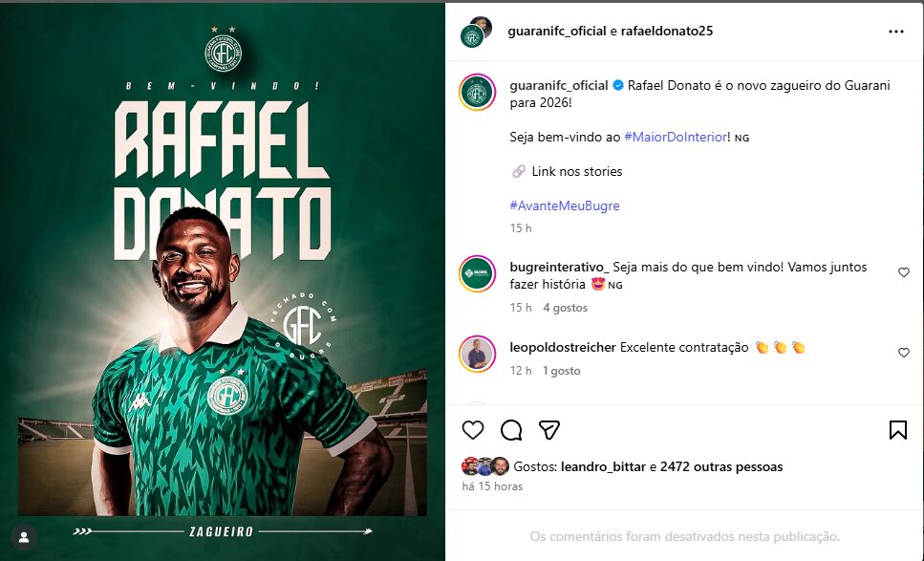The height and width of the screenshot is (561, 924).
Task: Open rafaeldonato25 profile from the header
Action: click(x=666, y=32)
